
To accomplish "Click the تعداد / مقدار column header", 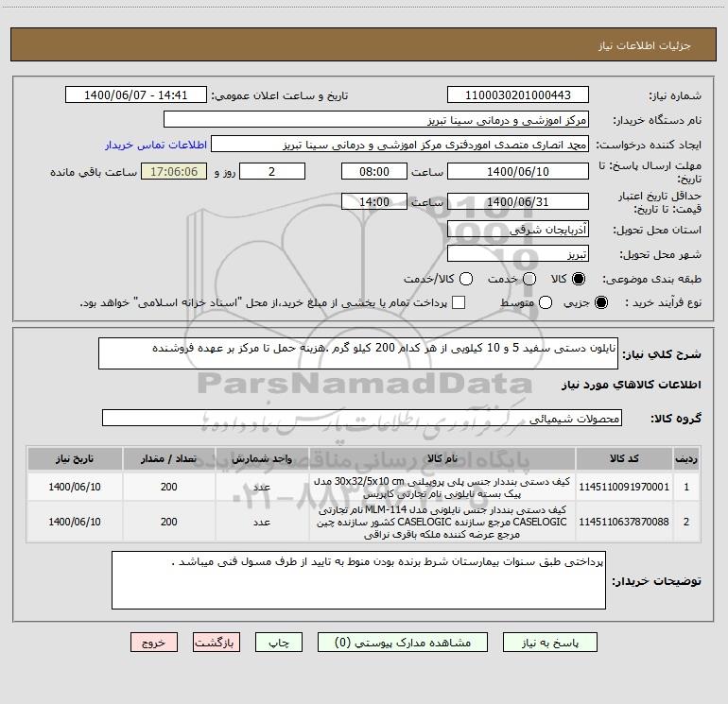I will tap(168, 458).
